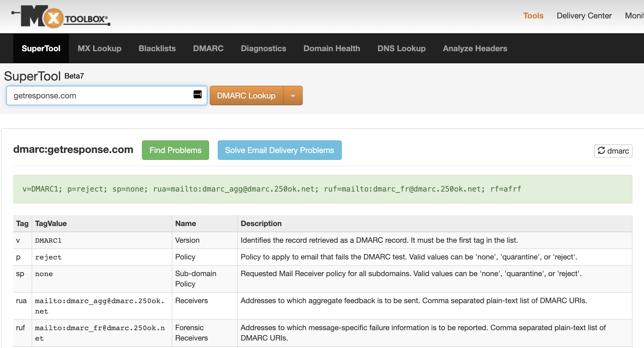Click the Blacklists menu item
This screenshot has height=348, width=644.
pyautogui.click(x=157, y=48)
